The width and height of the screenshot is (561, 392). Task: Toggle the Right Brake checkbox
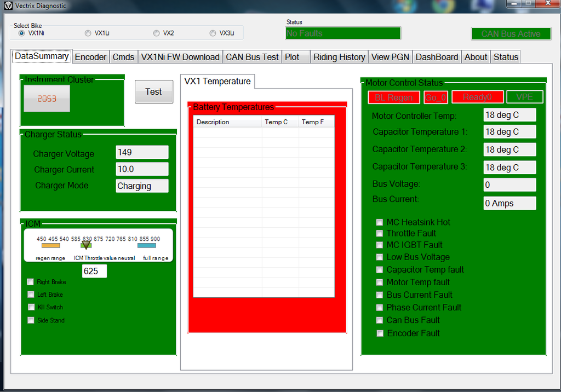pos(31,282)
